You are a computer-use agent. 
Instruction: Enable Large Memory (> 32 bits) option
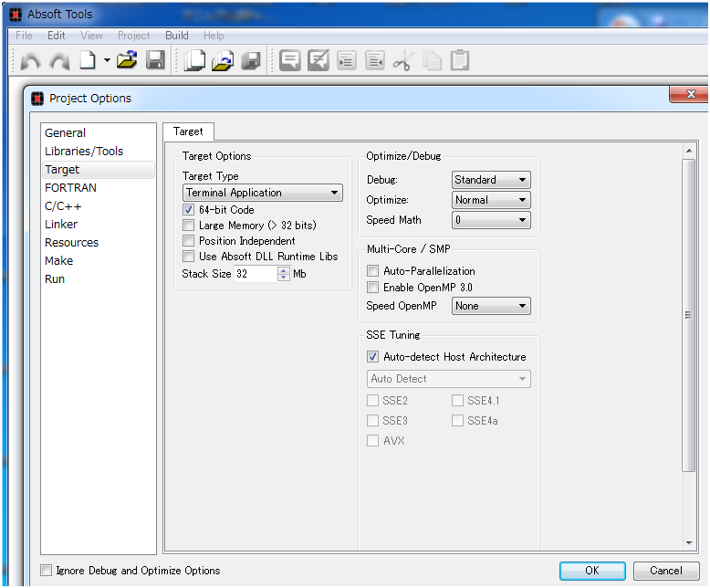point(188,226)
